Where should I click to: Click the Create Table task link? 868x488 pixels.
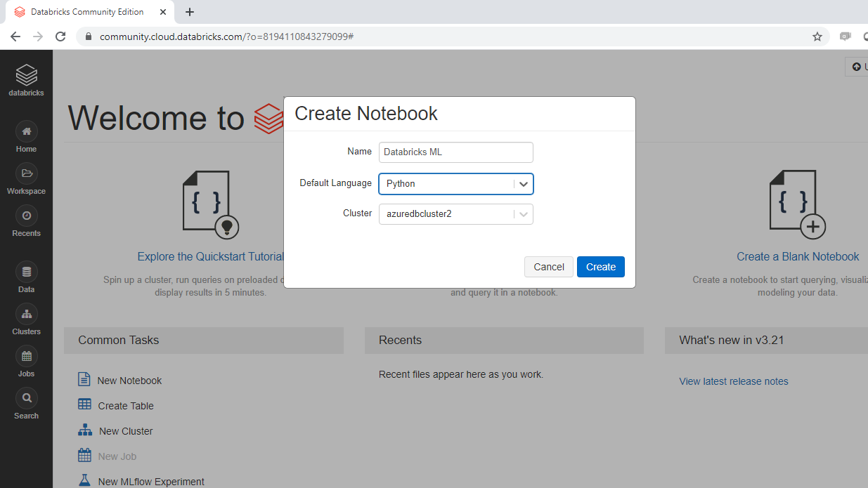pyautogui.click(x=126, y=406)
